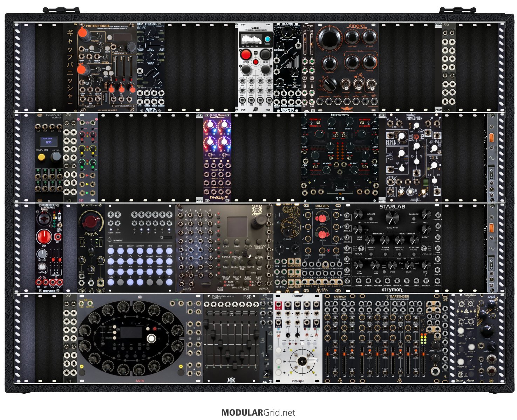Open the Ikarie twin auto filter module

(x=287, y=67)
